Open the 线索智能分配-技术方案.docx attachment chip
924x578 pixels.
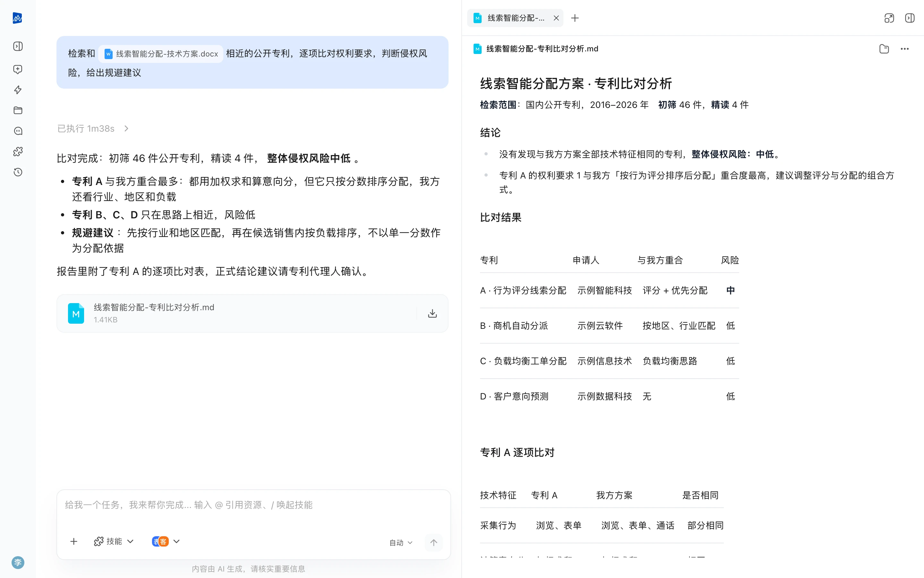click(161, 54)
